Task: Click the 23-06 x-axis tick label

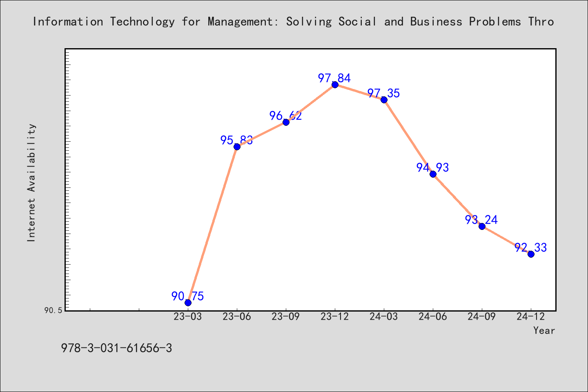Action: point(237,317)
